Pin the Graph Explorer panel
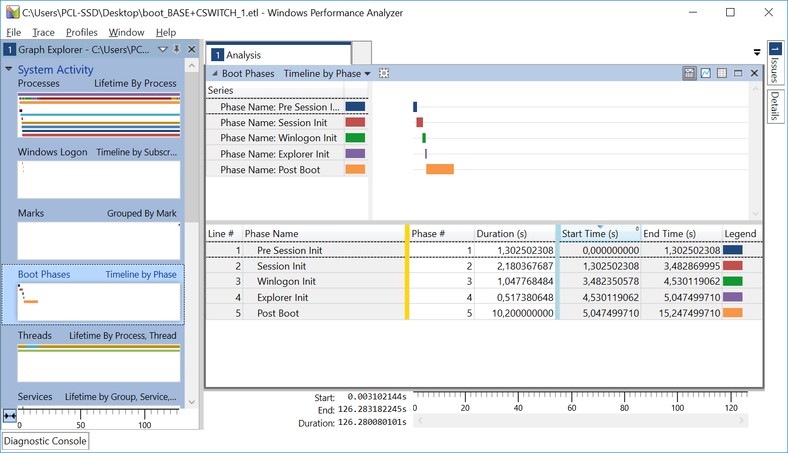Viewport: 788px width, 453px height. tap(177, 49)
